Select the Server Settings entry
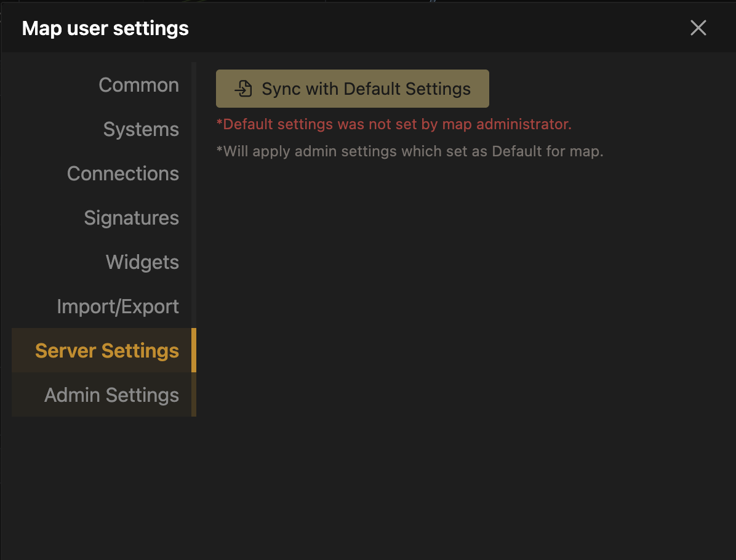 coord(106,350)
